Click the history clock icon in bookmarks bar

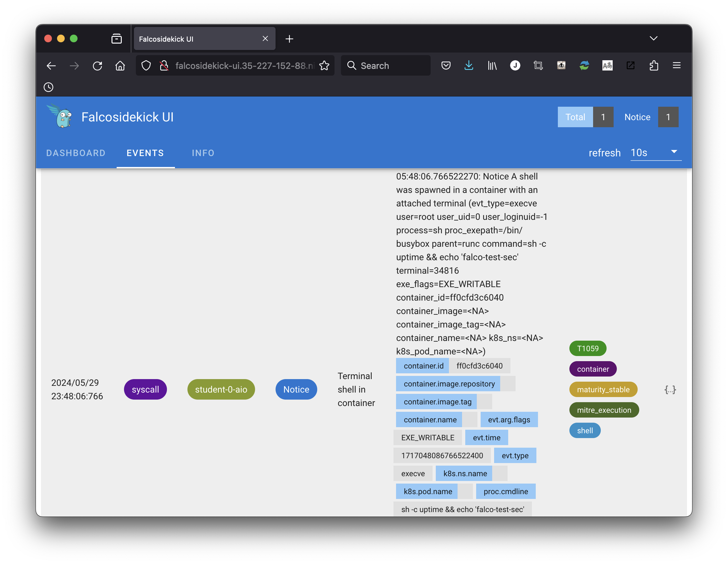click(x=49, y=87)
